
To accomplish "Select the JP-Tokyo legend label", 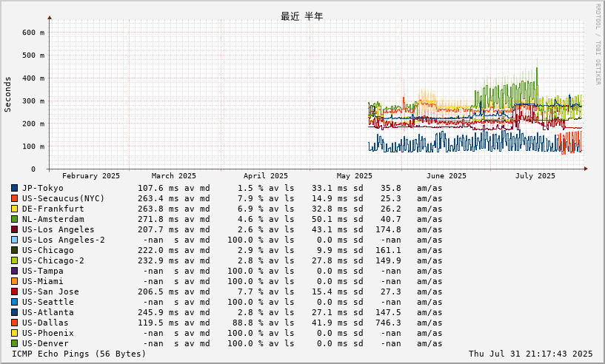I will point(42,188).
